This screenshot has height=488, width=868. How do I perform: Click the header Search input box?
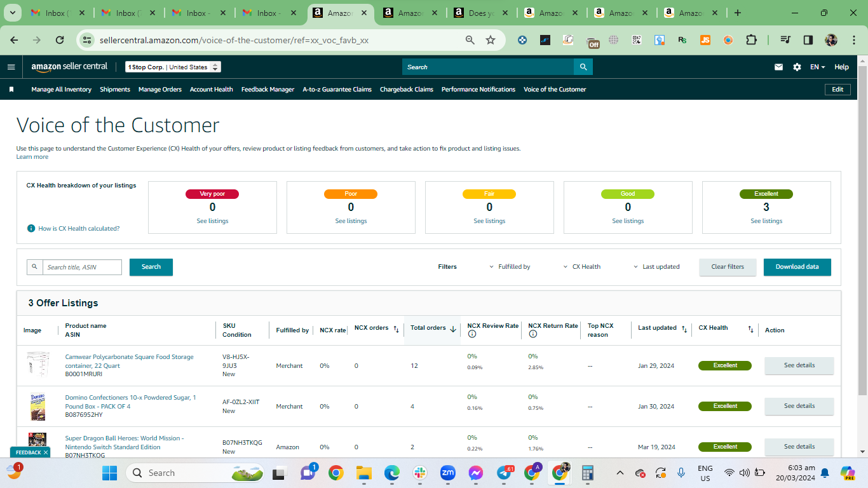[x=488, y=67]
